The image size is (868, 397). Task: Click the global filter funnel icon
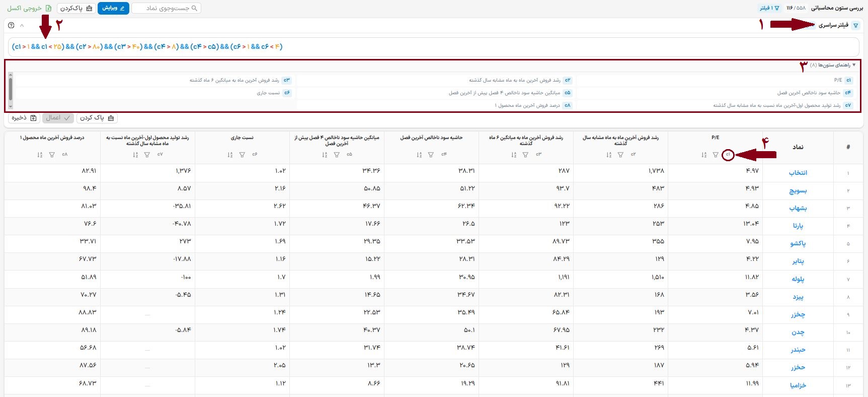pyautogui.click(x=855, y=25)
